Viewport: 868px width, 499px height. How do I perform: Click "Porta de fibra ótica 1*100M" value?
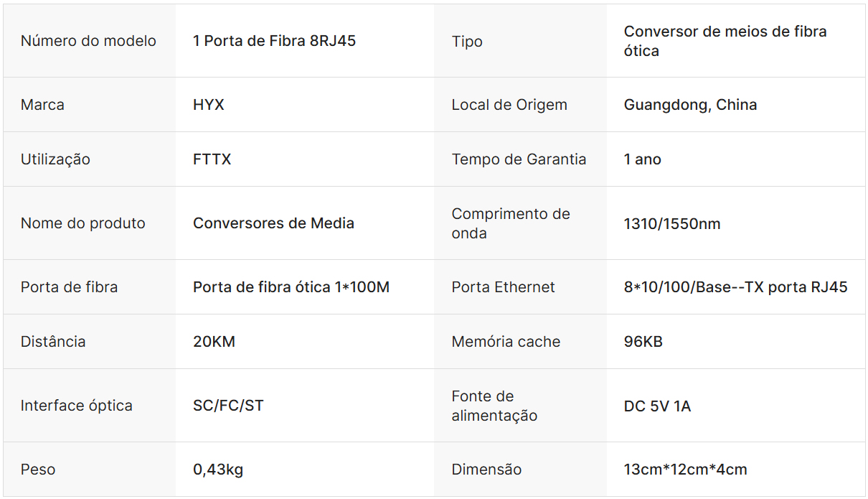click(291, 287)
